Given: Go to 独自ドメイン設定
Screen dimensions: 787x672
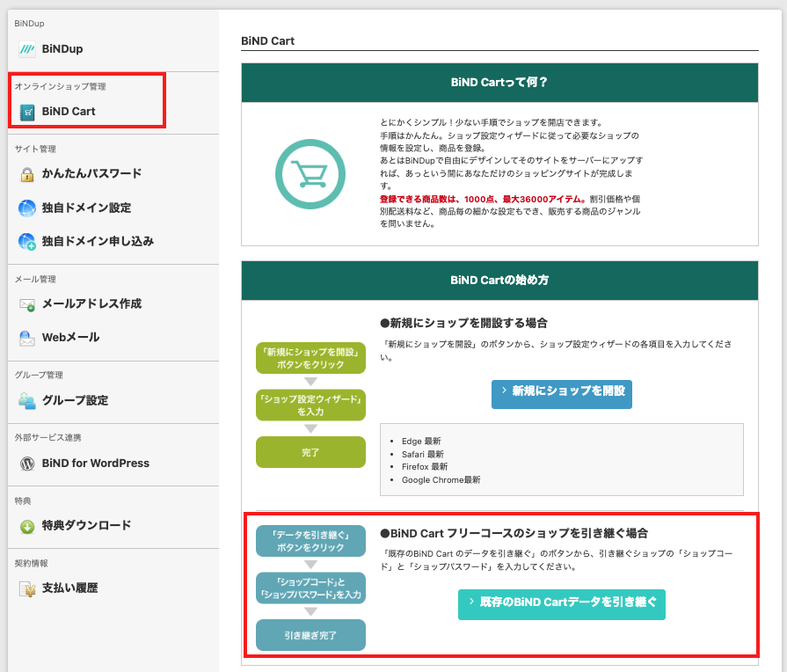Looking at the screenshot, I should click(x=86, y=208).
